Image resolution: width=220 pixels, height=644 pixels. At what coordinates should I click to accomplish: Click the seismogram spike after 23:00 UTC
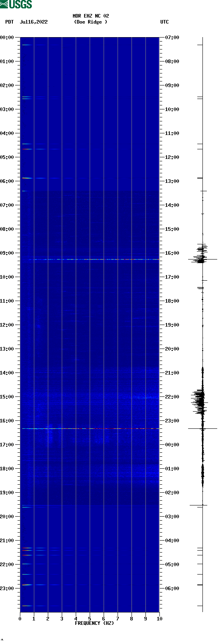pos(202,429)
